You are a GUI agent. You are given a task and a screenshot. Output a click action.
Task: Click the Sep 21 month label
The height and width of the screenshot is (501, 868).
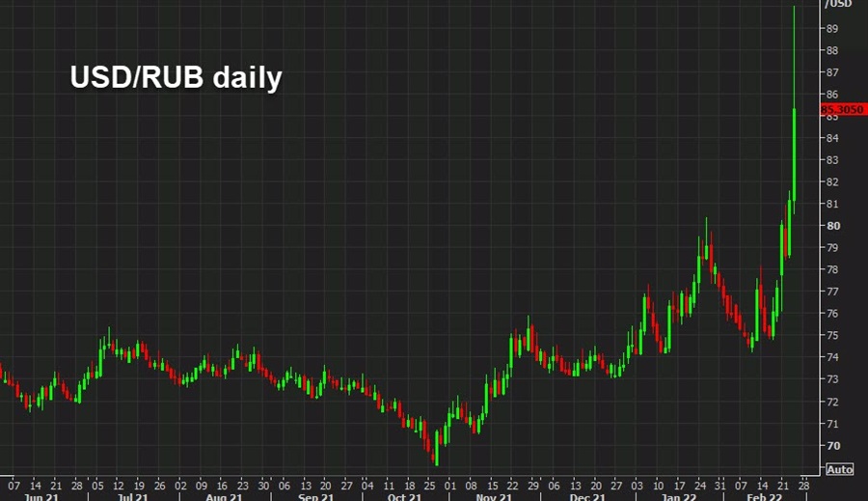tap(315, 496)
